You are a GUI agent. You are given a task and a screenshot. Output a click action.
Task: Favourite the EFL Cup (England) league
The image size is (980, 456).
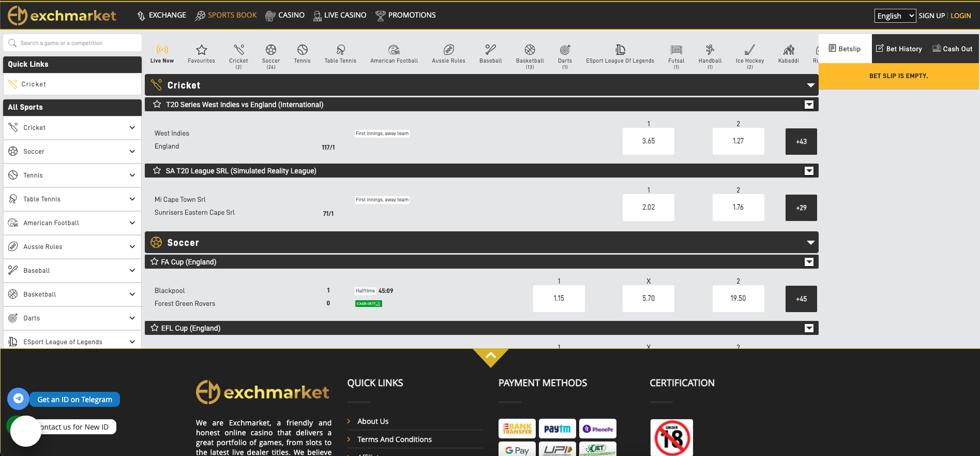[154, 328]
